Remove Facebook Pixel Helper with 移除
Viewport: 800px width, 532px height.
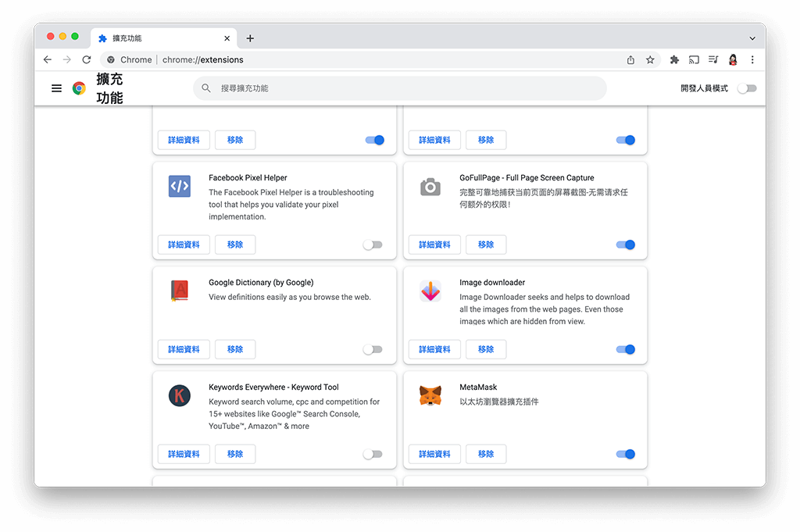(235, 245)
